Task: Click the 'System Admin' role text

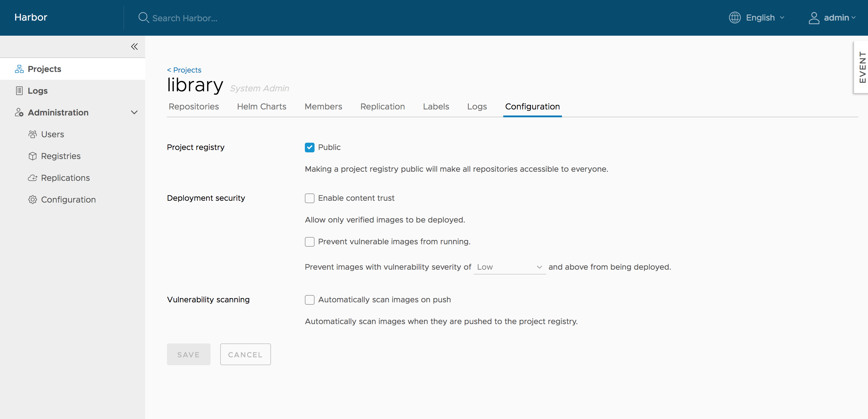Action: tap(259, 88)
